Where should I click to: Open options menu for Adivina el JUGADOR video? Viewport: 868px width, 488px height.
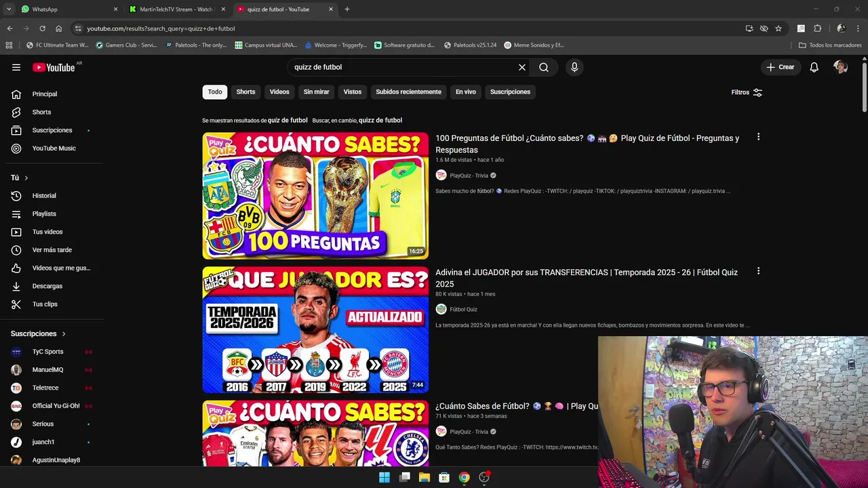758,271
